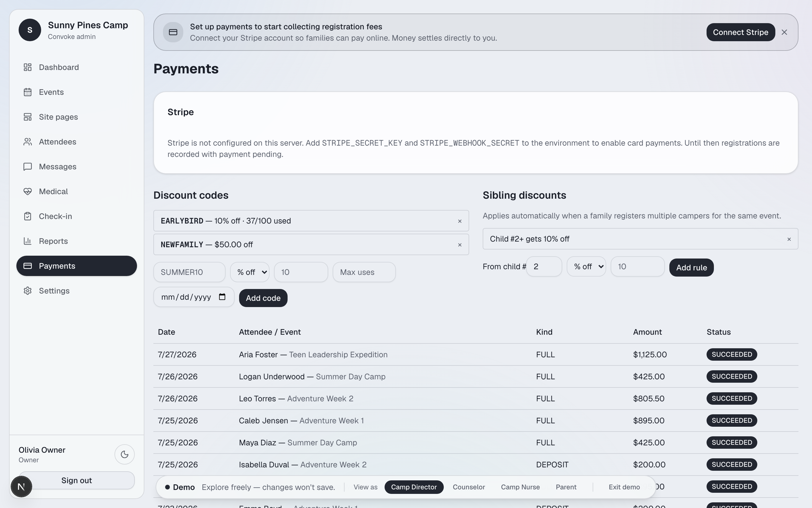812x508 pixels.
Task: Click the Amount column header
Action: (647, 332)
